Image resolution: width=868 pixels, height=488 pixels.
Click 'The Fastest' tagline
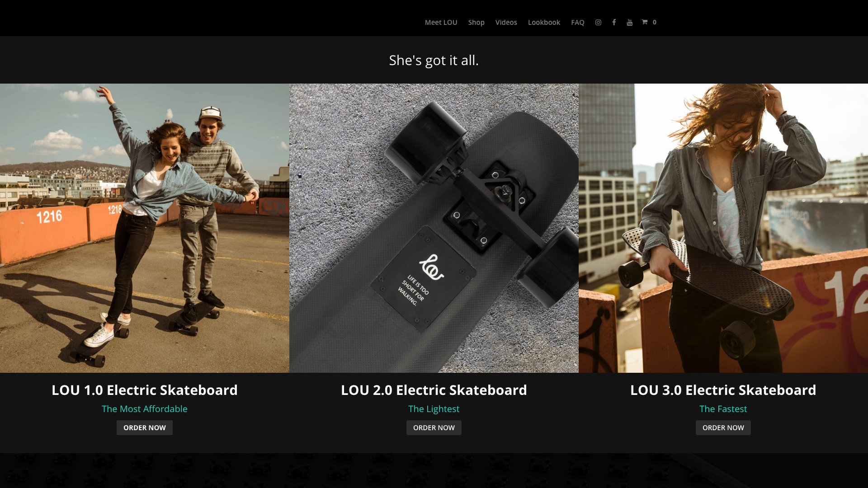723,409
